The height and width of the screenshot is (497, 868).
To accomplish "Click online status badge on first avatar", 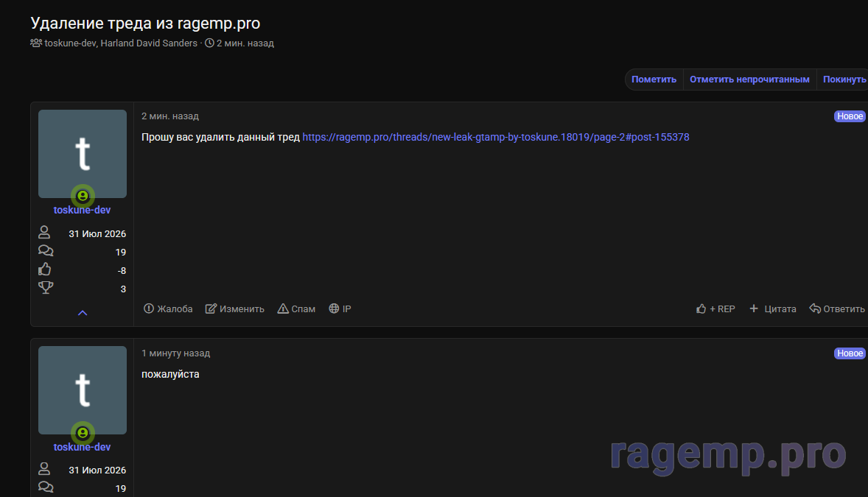I will click(x=83, y=196).
